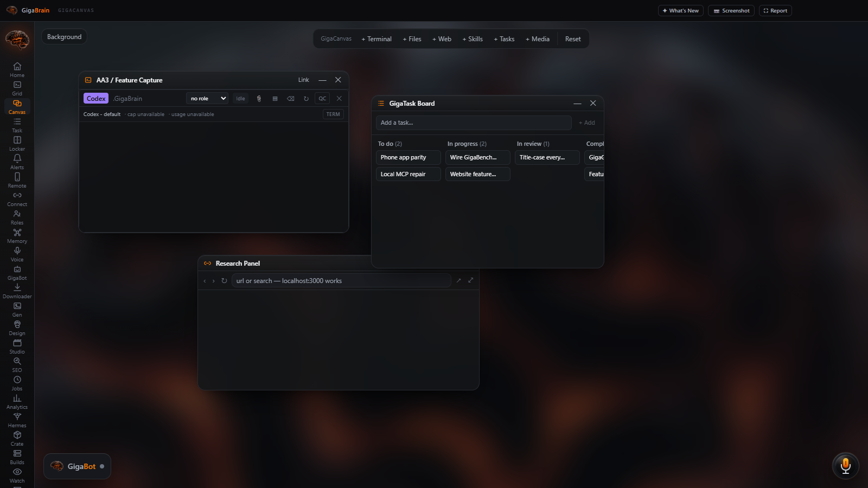Click the clear backspace icon in the Codex toolbar
Image resolution: width=868 pixels, height=488 pixels.
291,99
